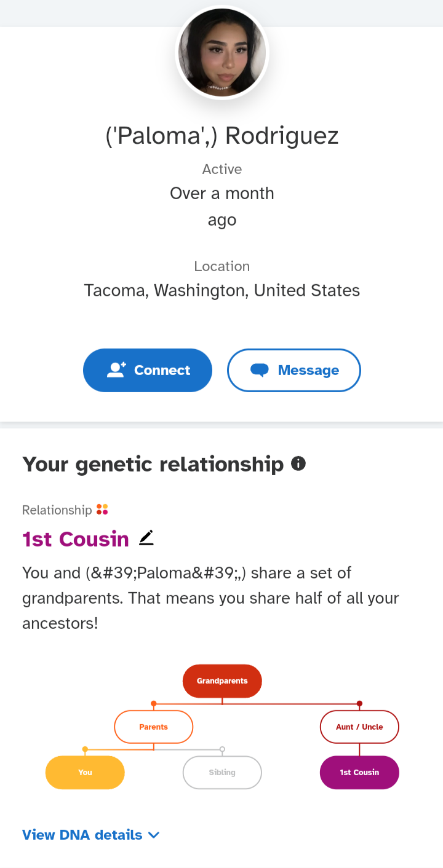Click the chevron next to View DNA details
Viewport: 443px width, 868px height.
(153, 835)
